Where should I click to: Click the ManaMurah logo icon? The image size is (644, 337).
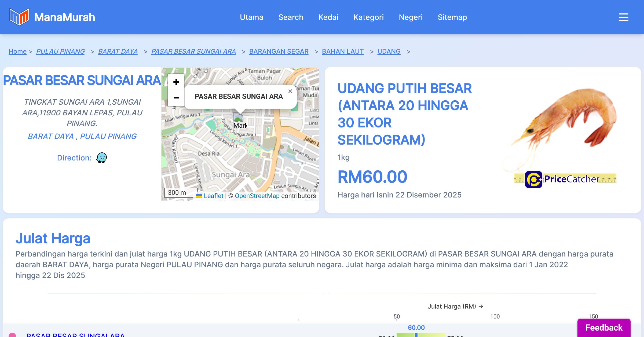(x=19, y=17)
